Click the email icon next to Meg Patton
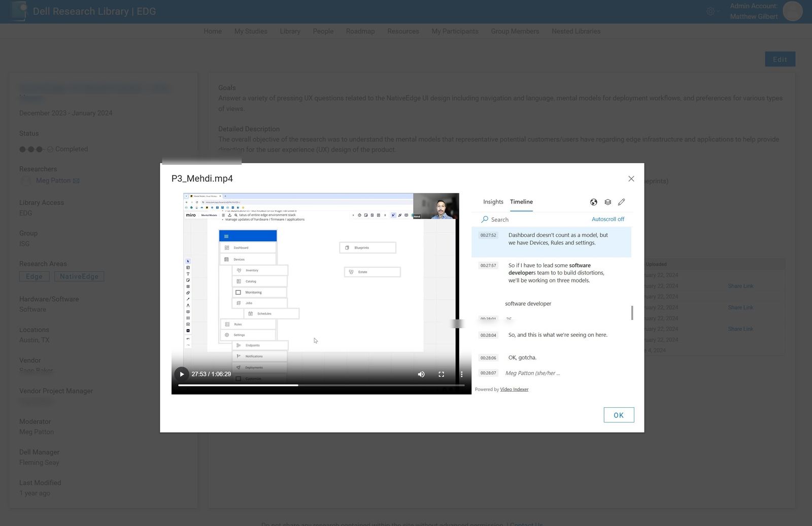The height and width of the screenshot is (526, 812). pyautogui.click(x=76, y=181)
